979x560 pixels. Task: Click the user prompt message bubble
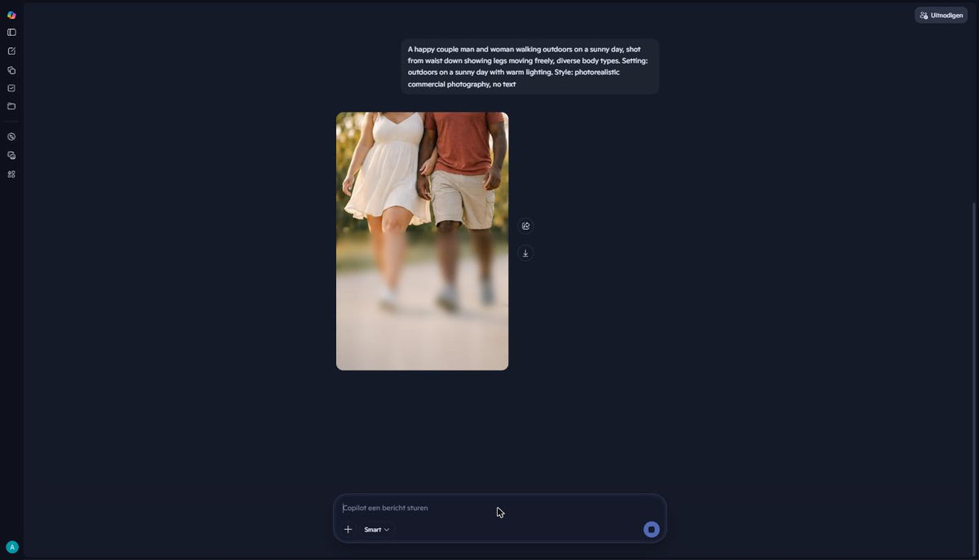[529, 66]
